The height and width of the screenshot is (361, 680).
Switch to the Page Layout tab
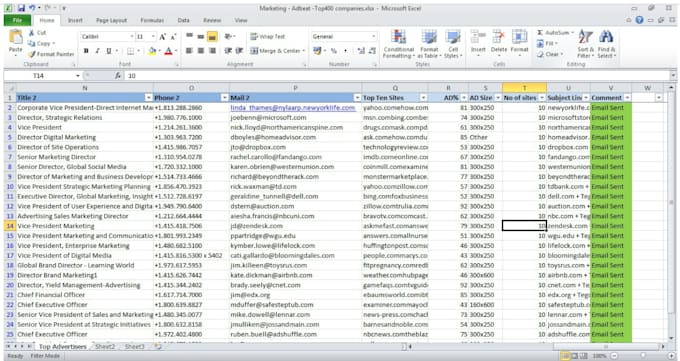click(111, 20)
